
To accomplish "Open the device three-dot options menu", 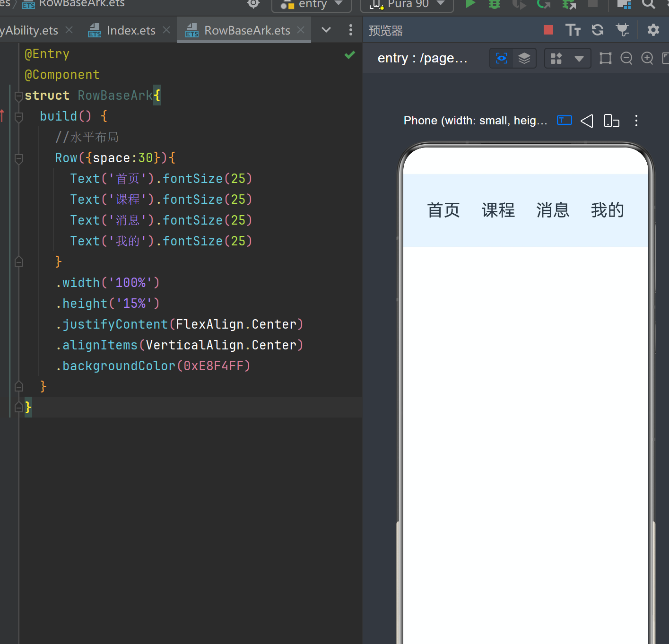I will coord(636,121).
